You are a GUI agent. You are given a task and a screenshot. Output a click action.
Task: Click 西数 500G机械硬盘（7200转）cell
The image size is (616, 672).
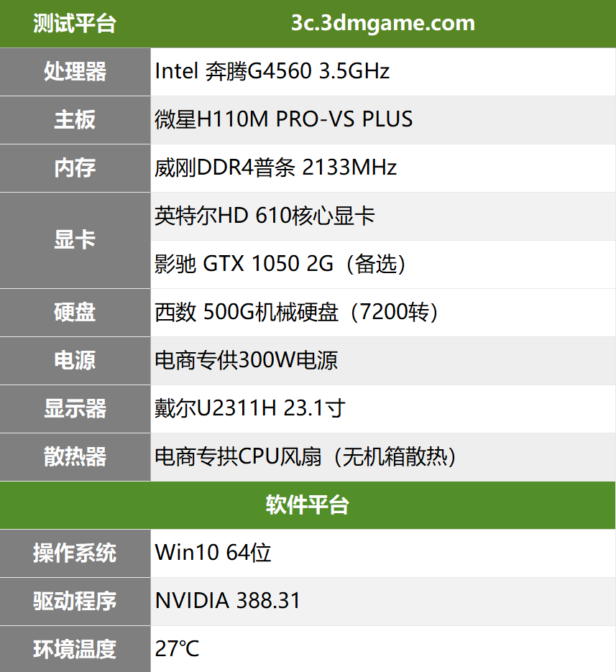point(383,313)
